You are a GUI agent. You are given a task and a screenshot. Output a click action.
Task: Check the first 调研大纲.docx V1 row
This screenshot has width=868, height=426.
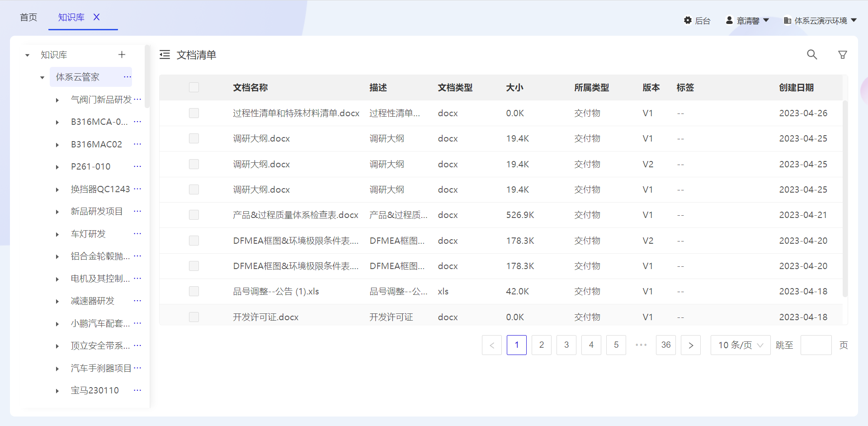(194, 138)
